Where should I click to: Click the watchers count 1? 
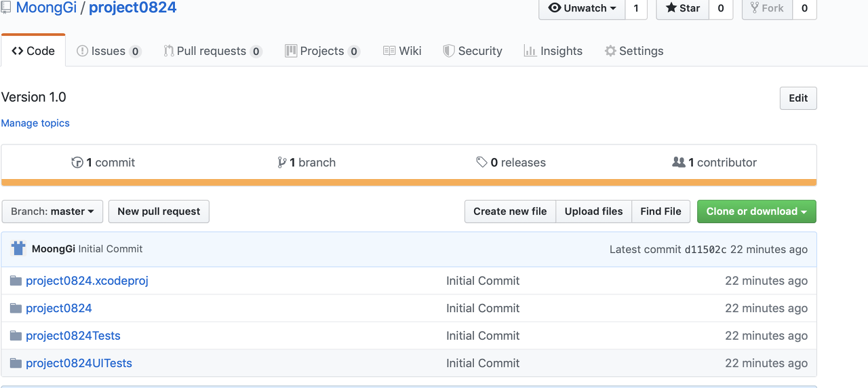[x=636, y=8]
